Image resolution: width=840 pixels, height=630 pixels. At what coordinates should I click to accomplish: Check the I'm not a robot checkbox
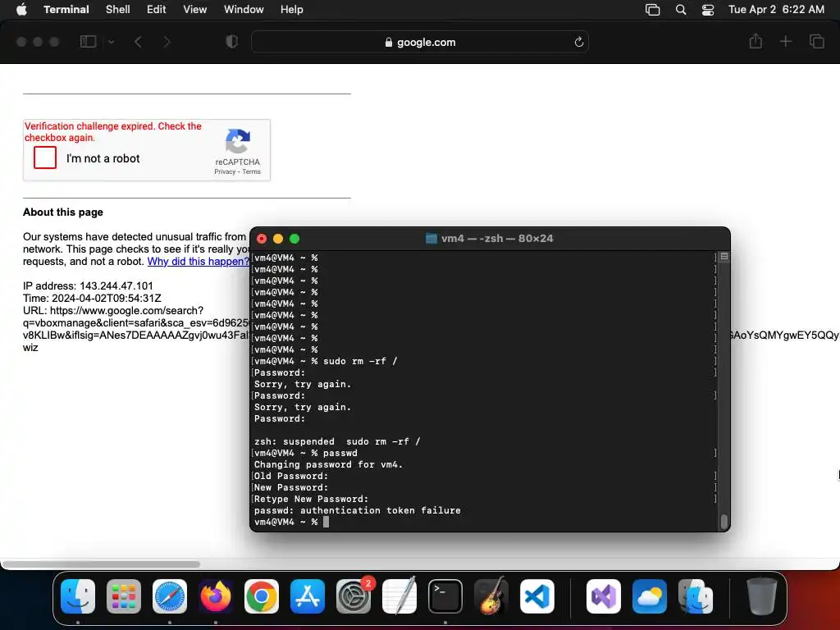pyautogui.click(x=45, y=157)
